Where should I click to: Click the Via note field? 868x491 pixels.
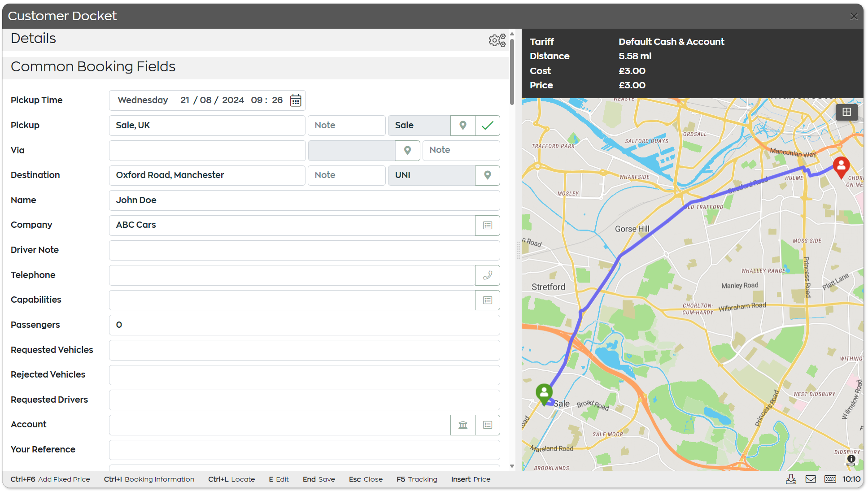[461, 151]
